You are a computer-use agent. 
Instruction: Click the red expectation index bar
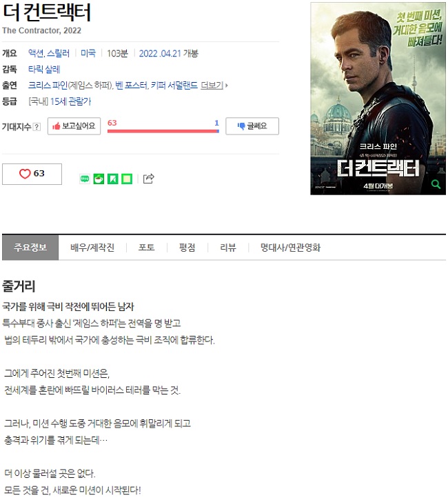point(163,131)
